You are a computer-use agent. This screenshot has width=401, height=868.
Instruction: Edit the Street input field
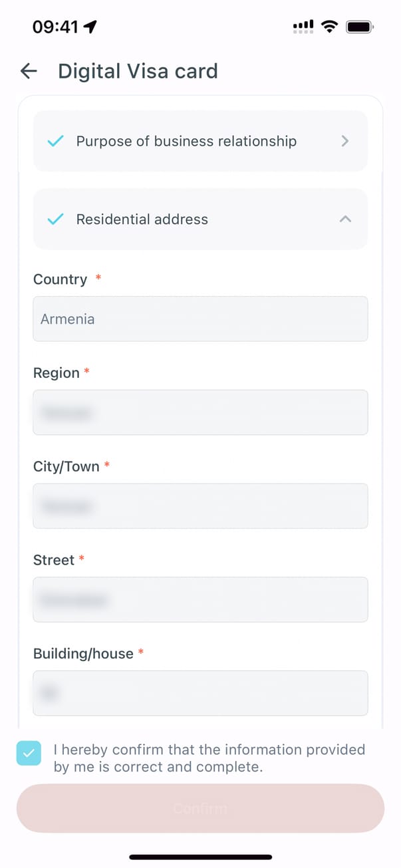tap(200, 599)
